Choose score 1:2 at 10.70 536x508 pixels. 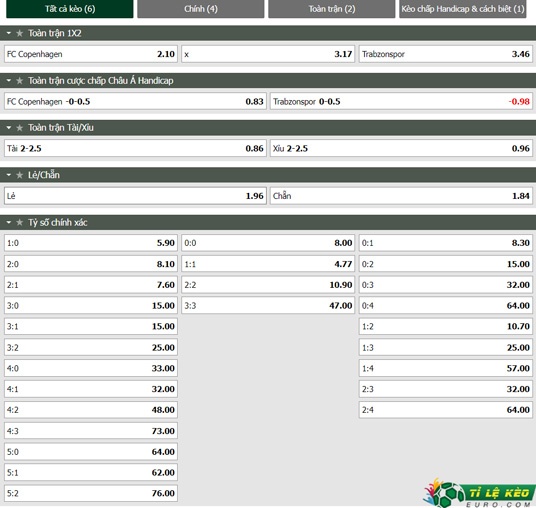pos(445,326)
